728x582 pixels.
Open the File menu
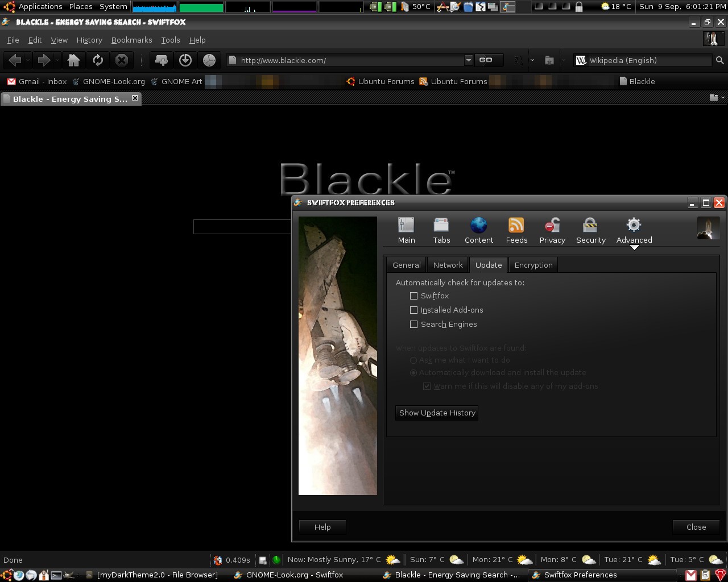coord(13,40)
